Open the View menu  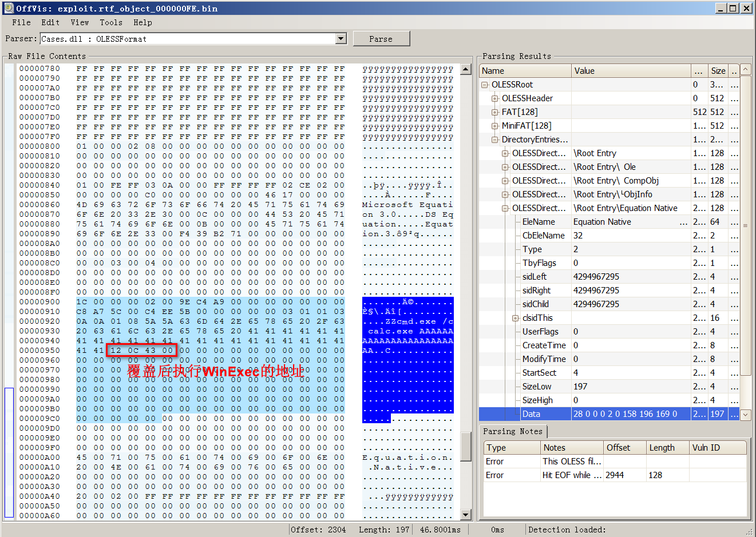(80, 22)
